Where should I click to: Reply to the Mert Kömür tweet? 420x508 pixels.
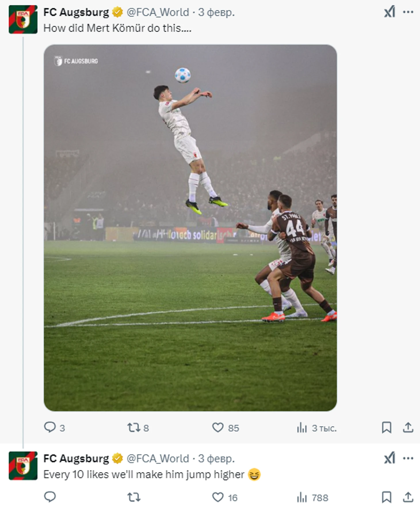[50, 427]
